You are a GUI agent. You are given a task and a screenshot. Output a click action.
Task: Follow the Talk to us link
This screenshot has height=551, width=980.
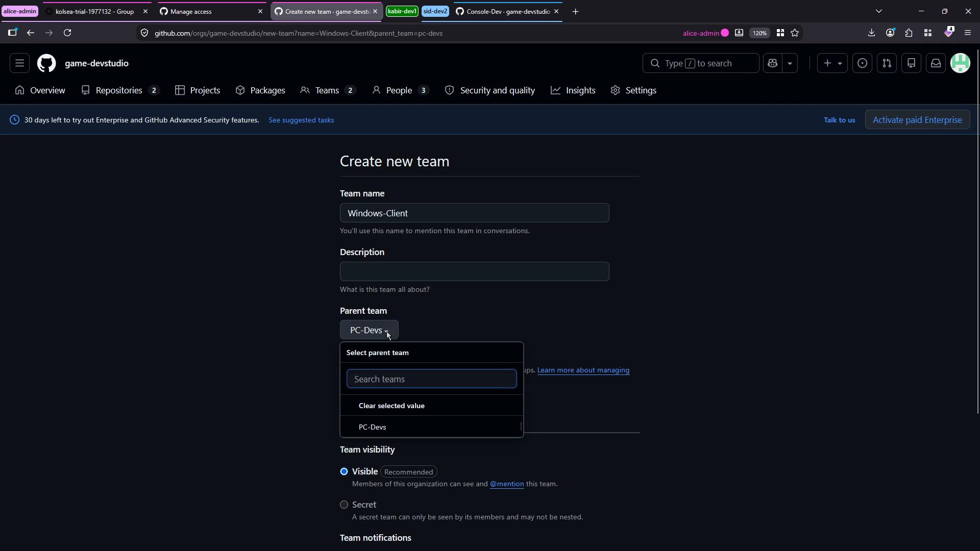[x=839, y=120]
